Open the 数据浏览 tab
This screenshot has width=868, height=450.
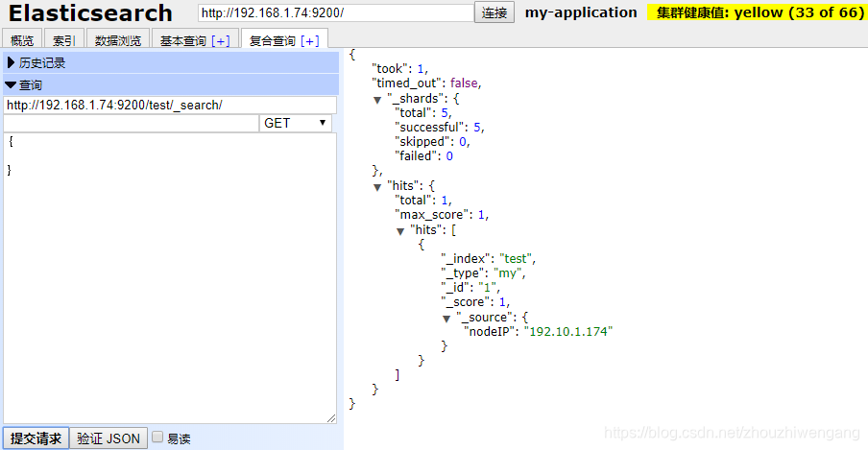[118, 40]
